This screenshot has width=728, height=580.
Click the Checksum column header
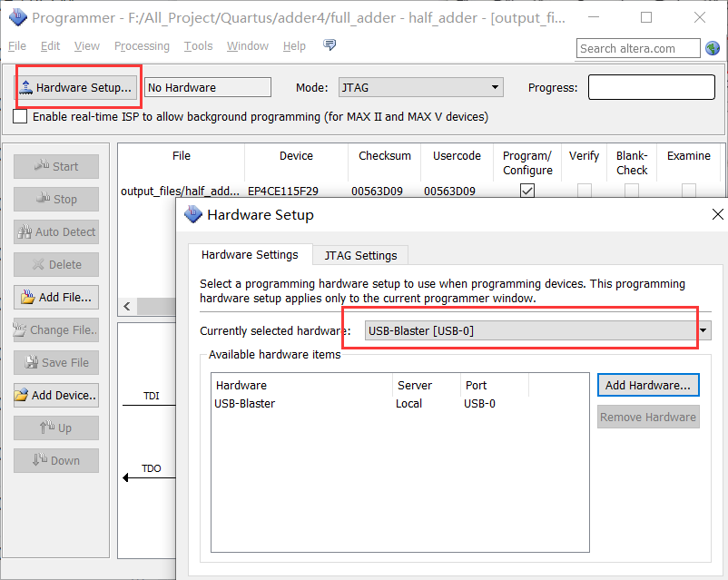(x=385, y=155)
